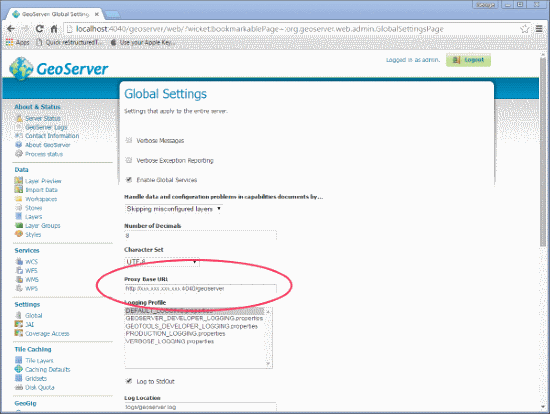Open the Layer Preview icon
The width and height of the screenshot is (550, 414).
tap(19, 180)
